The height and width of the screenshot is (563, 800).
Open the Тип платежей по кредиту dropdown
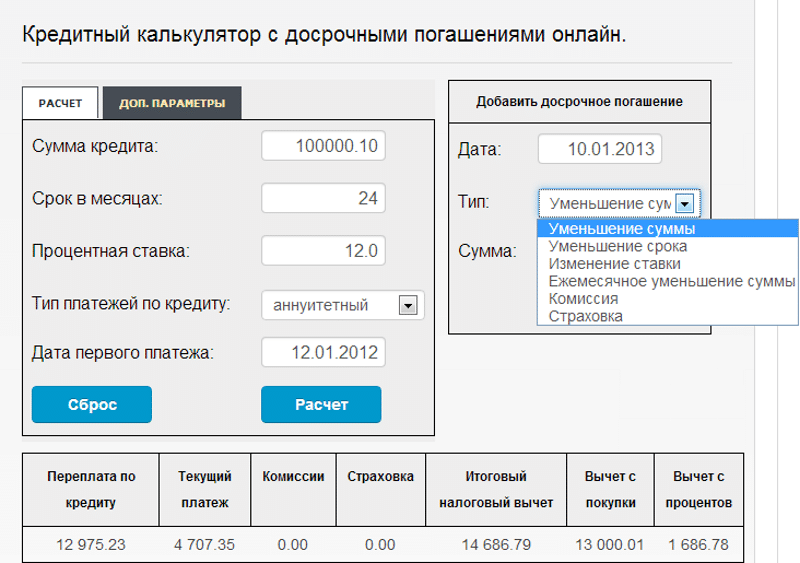[x=343, y=305]
